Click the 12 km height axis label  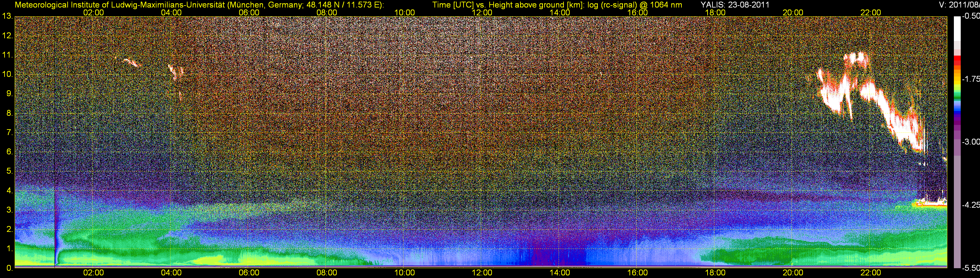pyautogui.click(x=7, y=36)
